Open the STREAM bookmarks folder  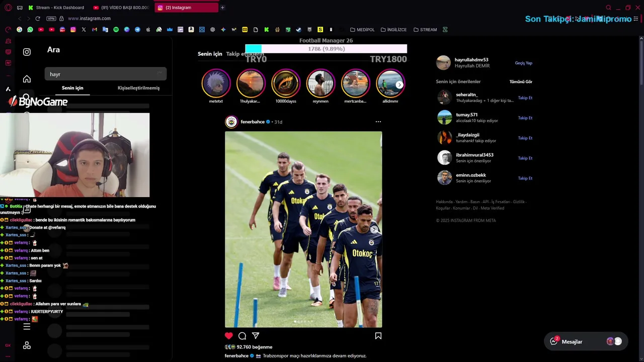425,30
